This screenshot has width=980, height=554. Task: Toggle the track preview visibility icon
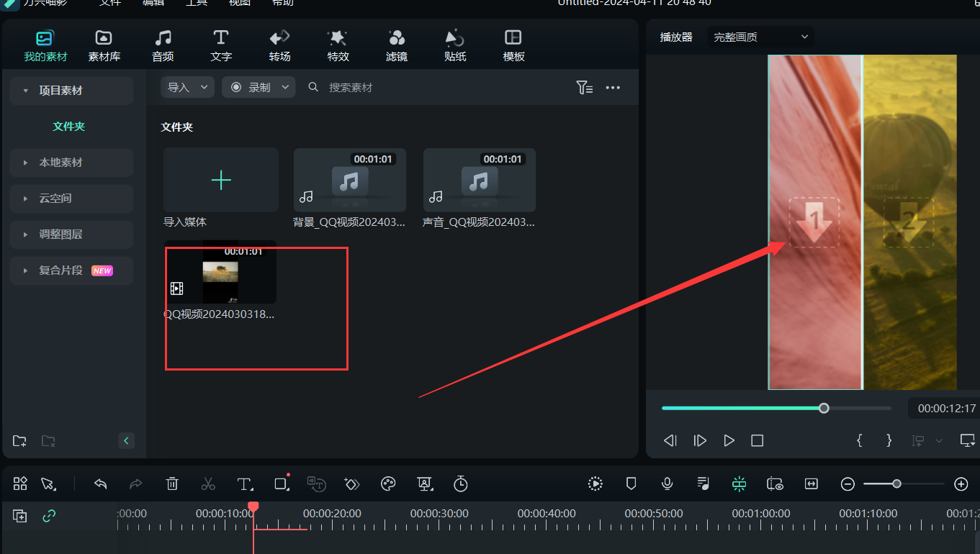(x=775, y=483)
